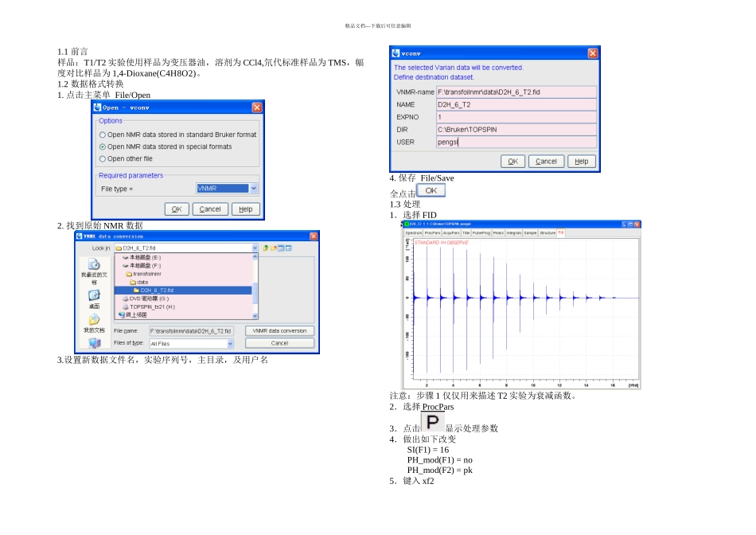Select the D2H_6_T2.fid folder row
This screenshot has width=756, height=535.
pos(183,291)
